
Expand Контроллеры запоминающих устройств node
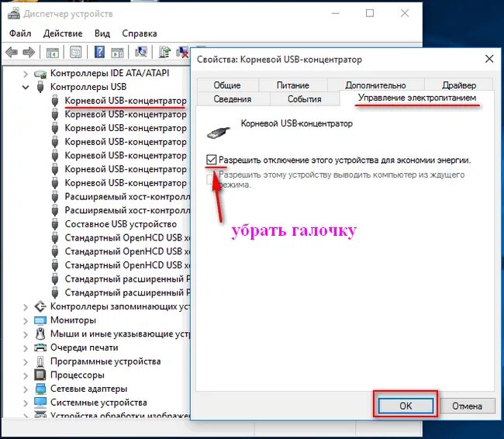coord(26,307)
